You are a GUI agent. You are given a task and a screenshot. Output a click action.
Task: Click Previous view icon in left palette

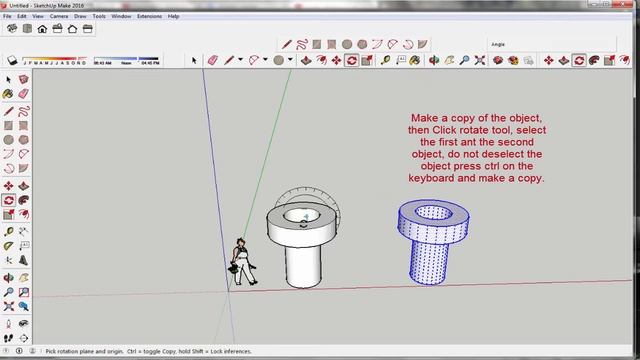[23, 306]
